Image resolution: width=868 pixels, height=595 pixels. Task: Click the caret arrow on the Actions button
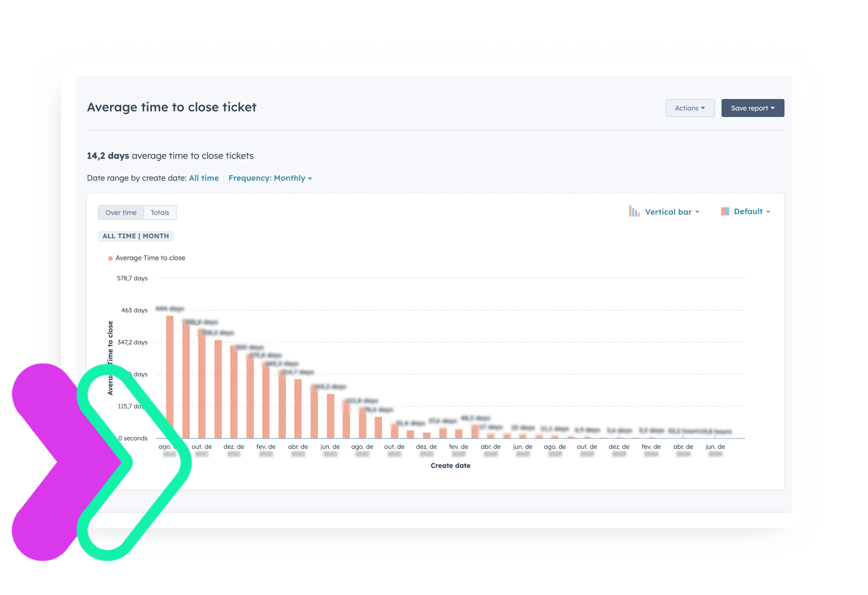(x=703, y=108)
